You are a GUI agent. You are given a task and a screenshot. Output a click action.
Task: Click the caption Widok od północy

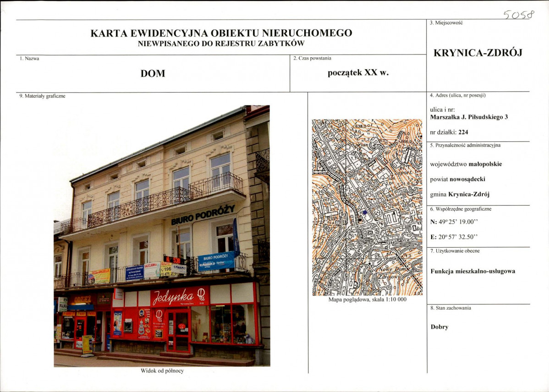pyautogui.click(x=162, y=371)
